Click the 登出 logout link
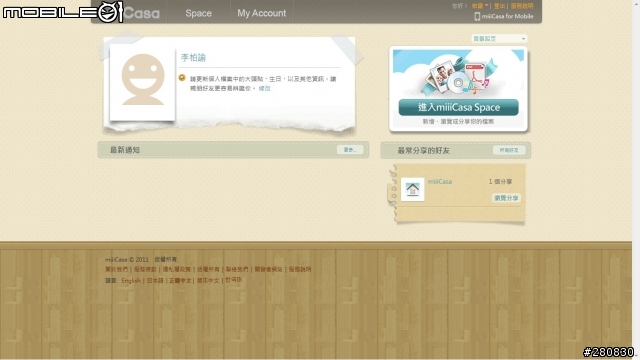 click(499, 6)
